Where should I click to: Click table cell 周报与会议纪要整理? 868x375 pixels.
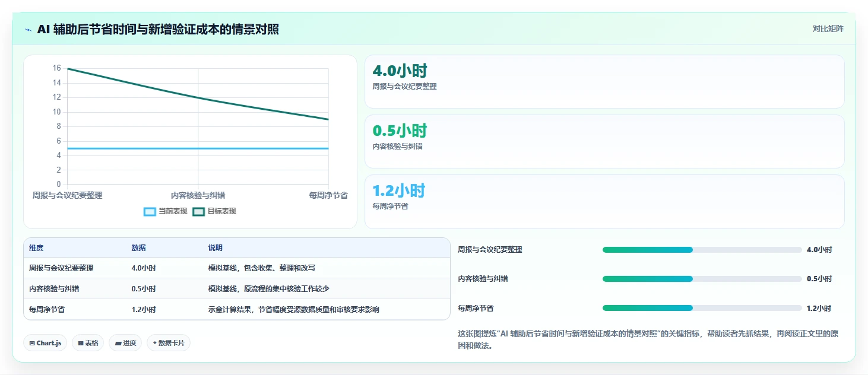click(x=61, y=268)
